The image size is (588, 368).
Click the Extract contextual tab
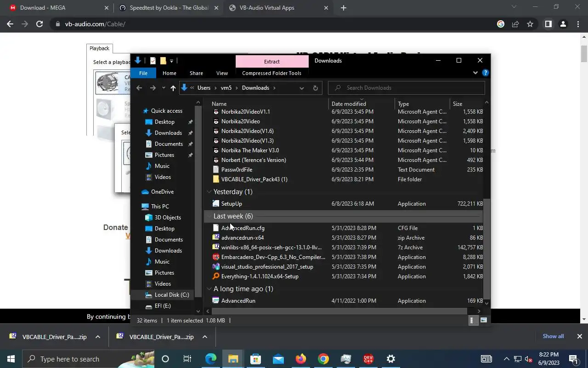coord(271,62)
